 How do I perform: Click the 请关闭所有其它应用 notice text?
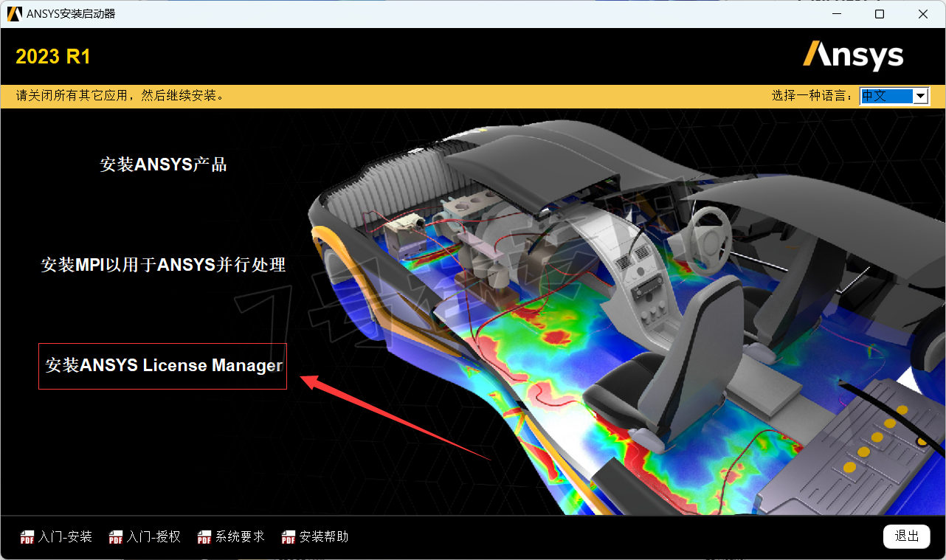(120, 96)
